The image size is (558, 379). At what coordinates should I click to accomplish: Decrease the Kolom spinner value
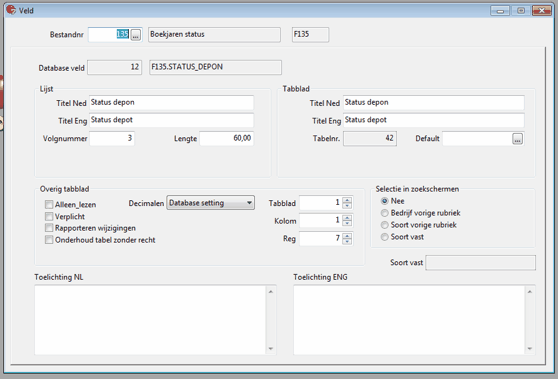click(x=347, y=224)
